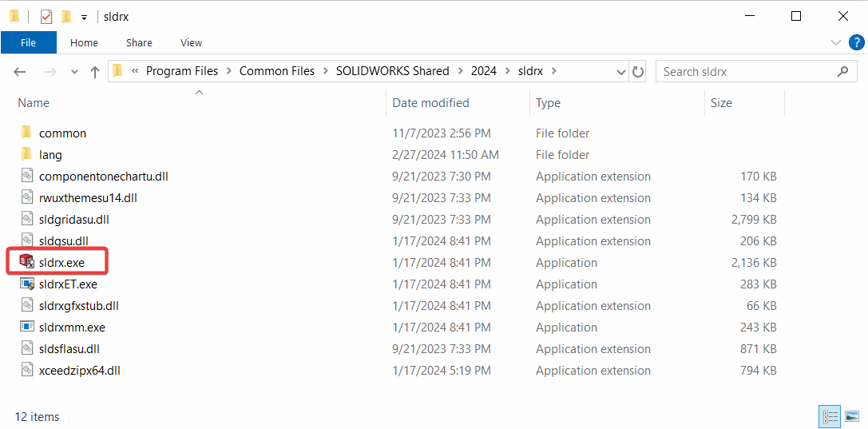Click the back navigation arrow
The image size is (868, 429).
point(20,72)
